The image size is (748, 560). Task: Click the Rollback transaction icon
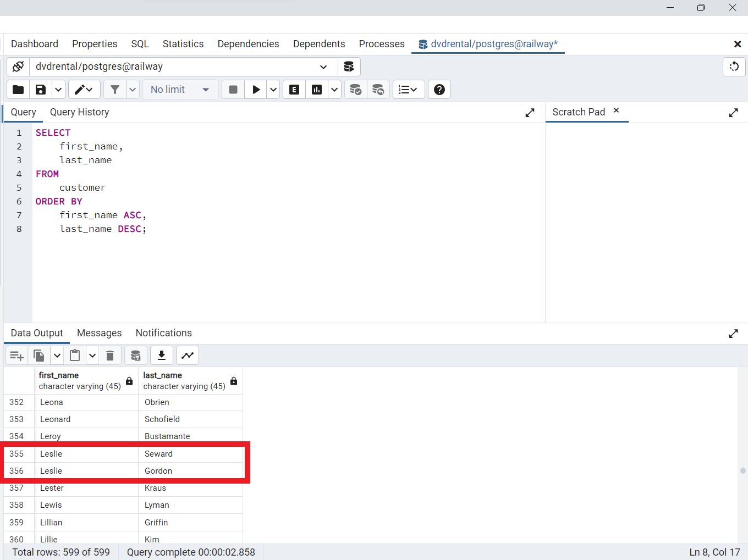click(378, 90)
